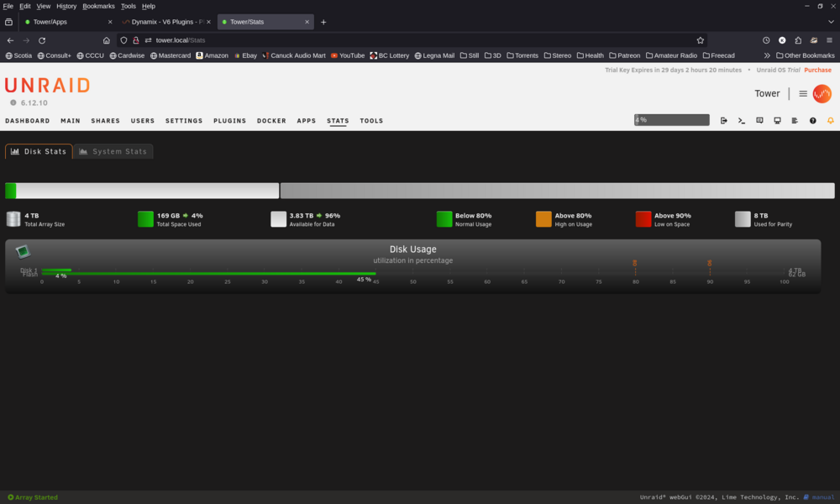Click the browser Home icon
The width and height of the screenshot is (840, 504).
[x=106, y=40]
